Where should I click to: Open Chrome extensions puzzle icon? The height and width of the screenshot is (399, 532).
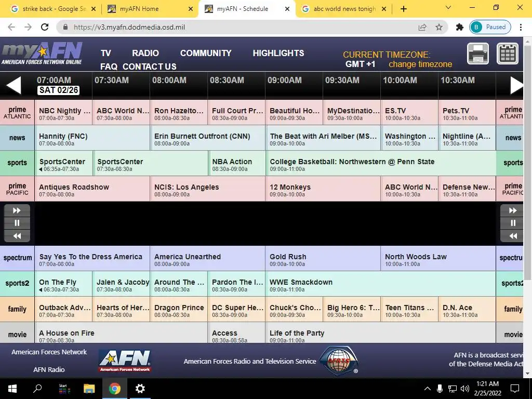pos(460,27)
